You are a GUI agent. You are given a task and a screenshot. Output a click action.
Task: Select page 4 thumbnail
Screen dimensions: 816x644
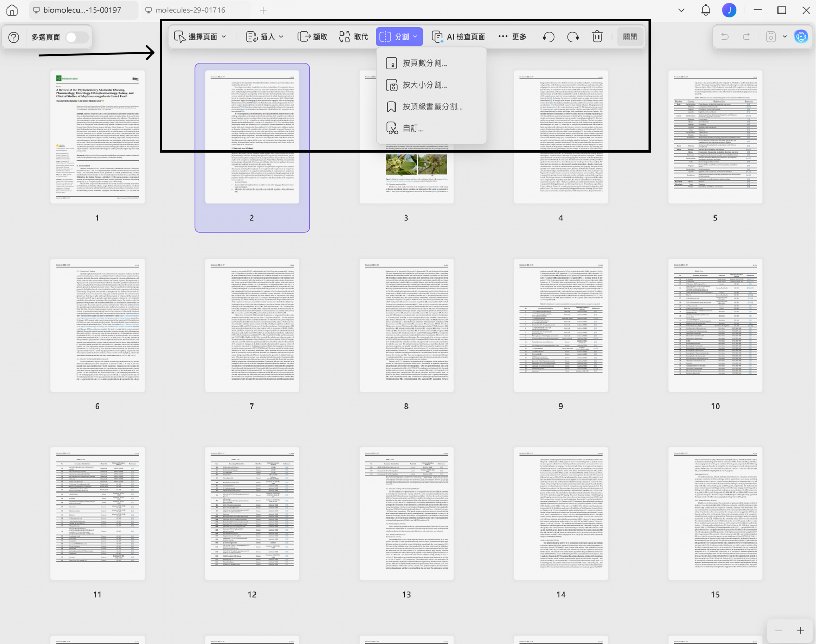point(561,137)
